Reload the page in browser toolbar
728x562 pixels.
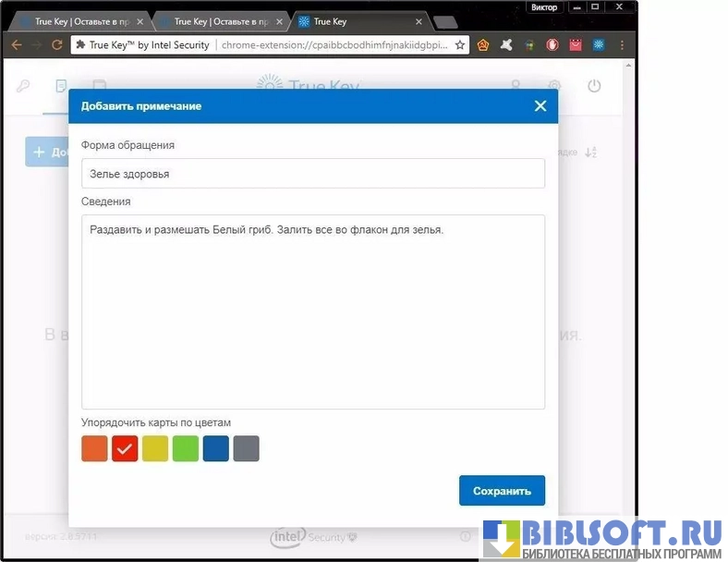coord(57,44)
